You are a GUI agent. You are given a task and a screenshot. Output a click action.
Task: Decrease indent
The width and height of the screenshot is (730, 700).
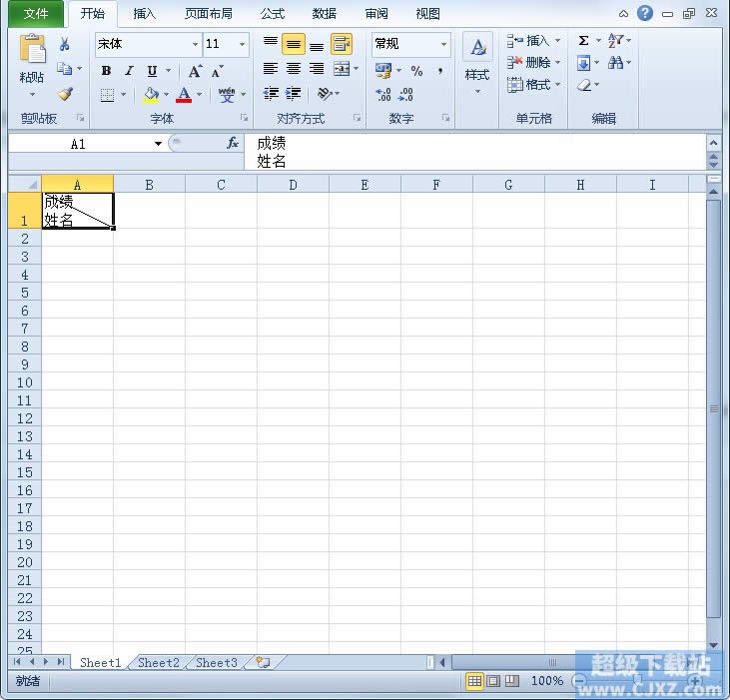[271, 94]
